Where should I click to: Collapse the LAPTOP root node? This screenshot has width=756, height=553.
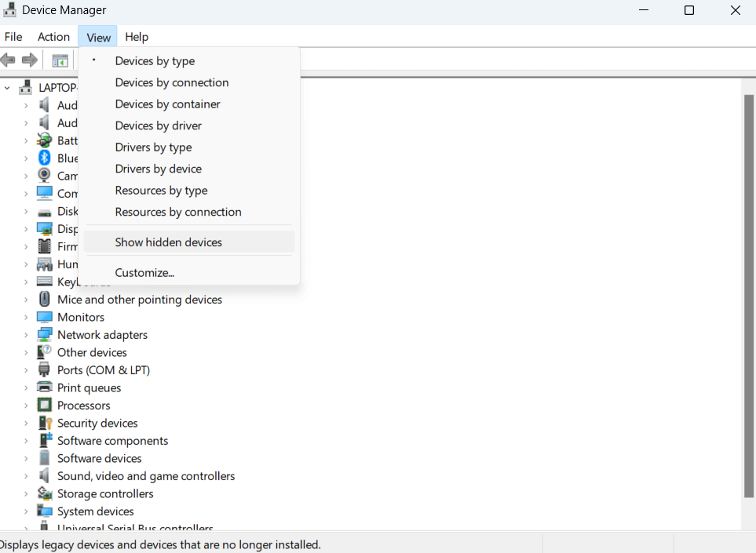[8, 88]
